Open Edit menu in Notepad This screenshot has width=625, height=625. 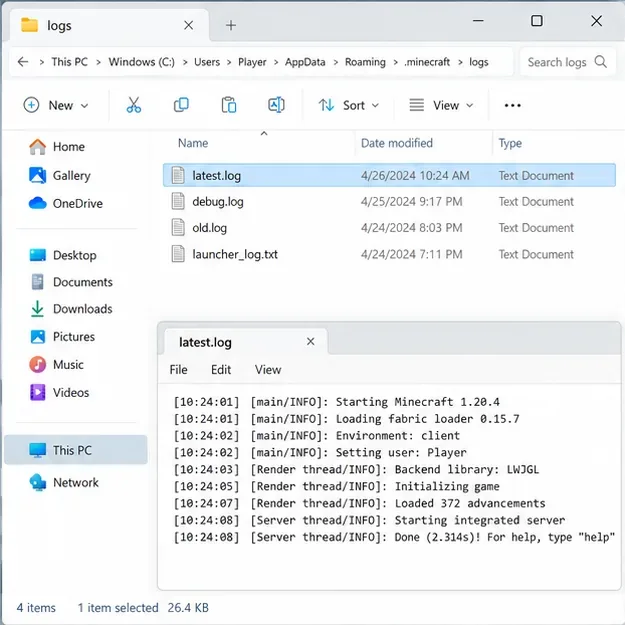pos(221,370)
